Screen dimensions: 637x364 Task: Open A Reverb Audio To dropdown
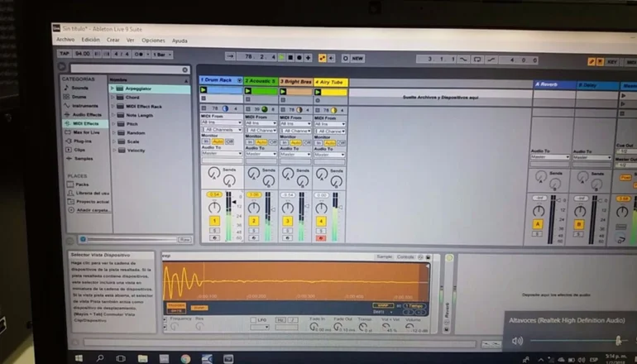click(x=550, y=157)
